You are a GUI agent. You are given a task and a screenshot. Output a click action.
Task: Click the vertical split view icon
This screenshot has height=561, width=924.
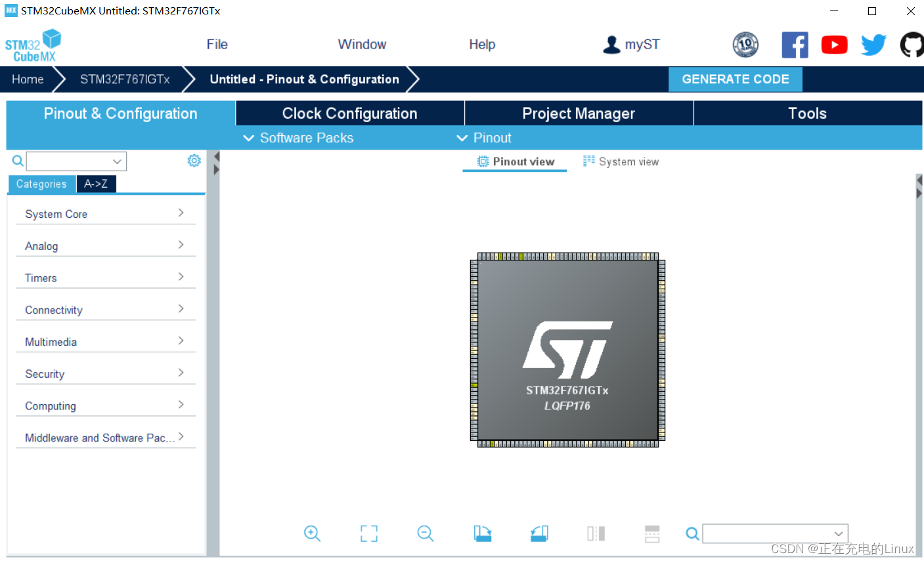pos(596,533)
